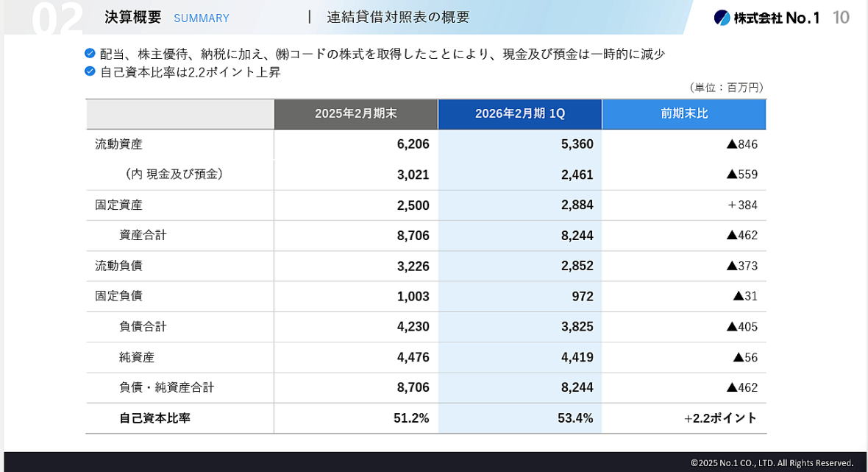Select the 2025年2月期末 column header
868x472 pixels.
point(356,113)
